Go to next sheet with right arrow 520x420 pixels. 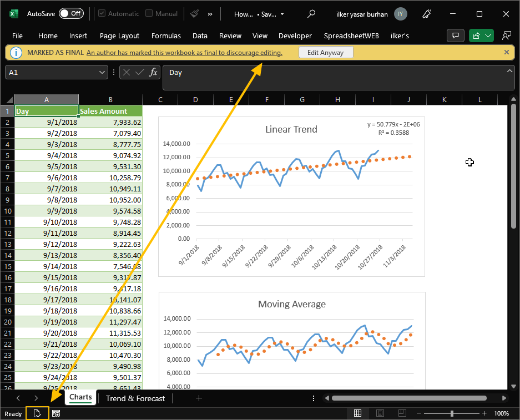(36, 398)
